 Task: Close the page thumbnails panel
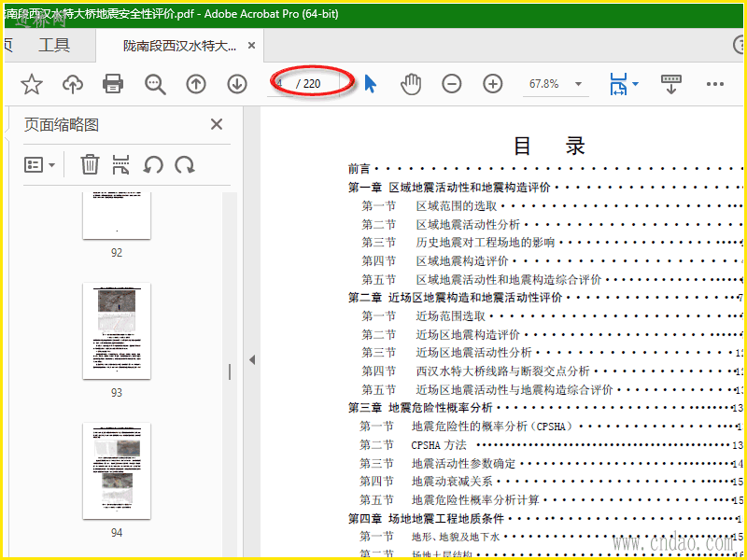pos(217,124)
